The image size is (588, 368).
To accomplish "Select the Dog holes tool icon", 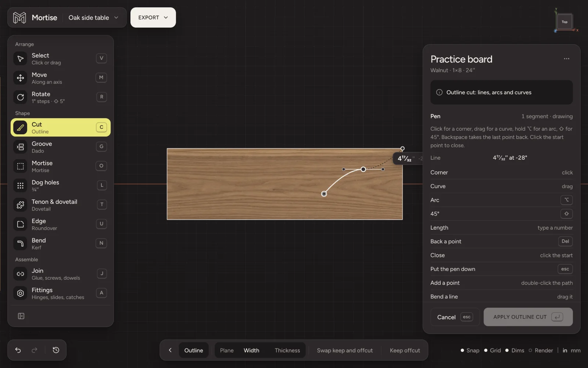I will pos(21,185).
